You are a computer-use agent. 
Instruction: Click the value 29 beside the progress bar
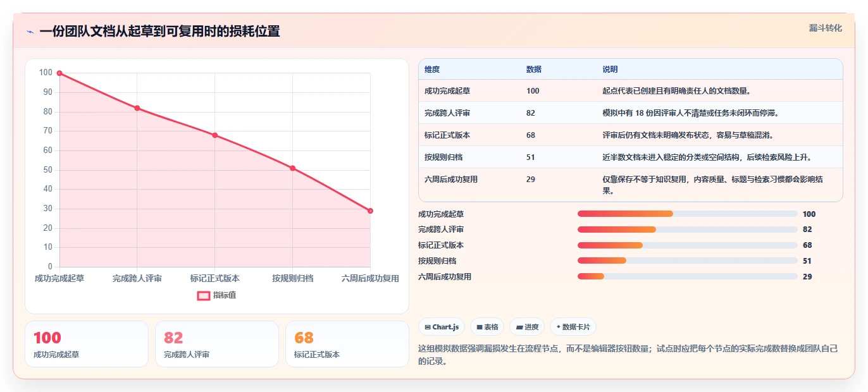[807, 277]
